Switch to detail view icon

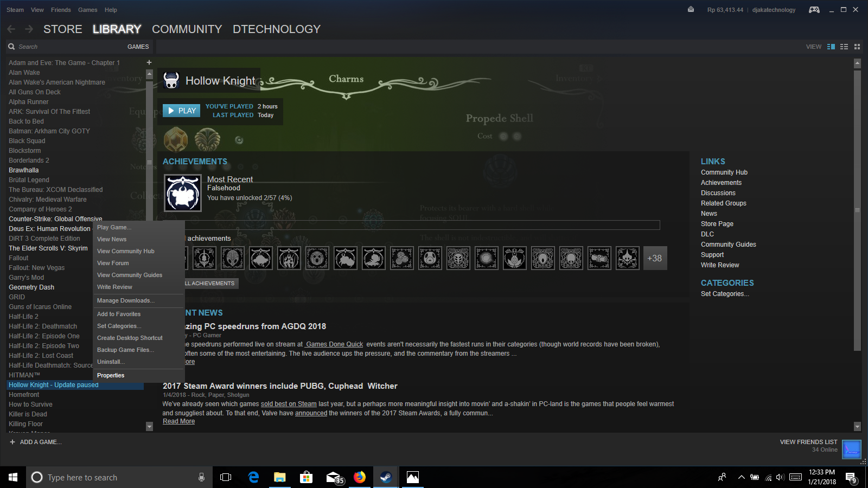(x=831, y=47)
